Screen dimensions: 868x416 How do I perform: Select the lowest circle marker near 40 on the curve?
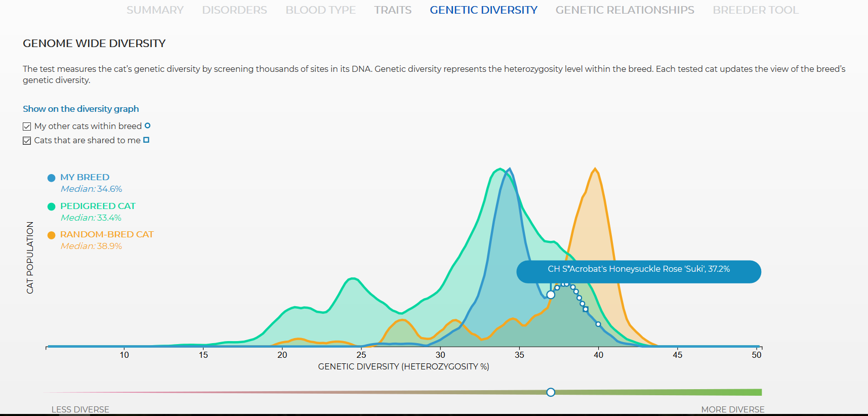coord(598,324)
